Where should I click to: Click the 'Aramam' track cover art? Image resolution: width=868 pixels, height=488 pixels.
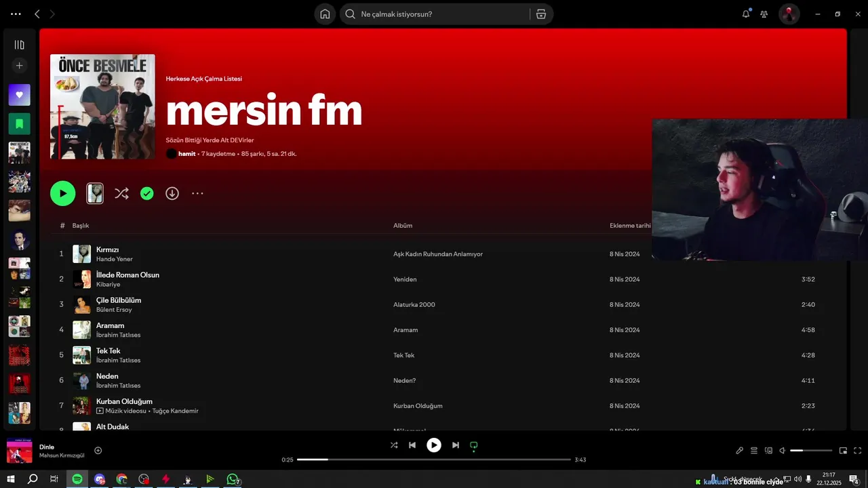tap(81, 330)
